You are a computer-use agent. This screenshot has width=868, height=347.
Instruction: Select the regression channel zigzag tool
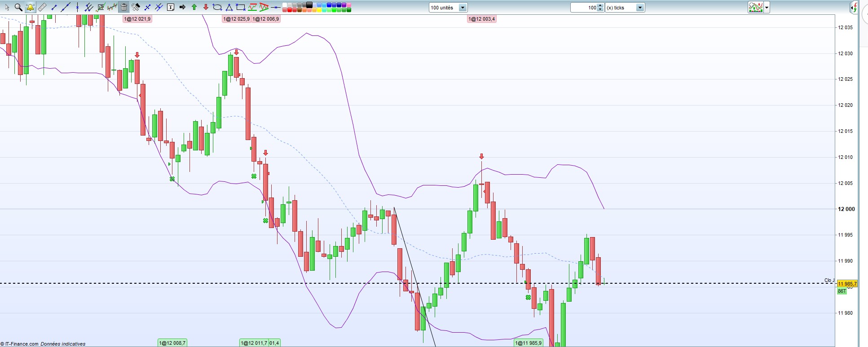click(x=112, y=7)
